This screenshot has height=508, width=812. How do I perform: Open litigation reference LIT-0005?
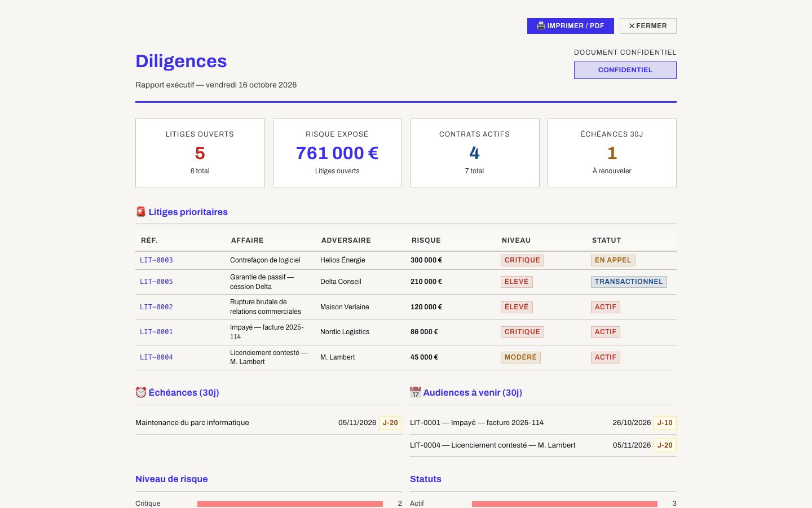coord(156,282)
